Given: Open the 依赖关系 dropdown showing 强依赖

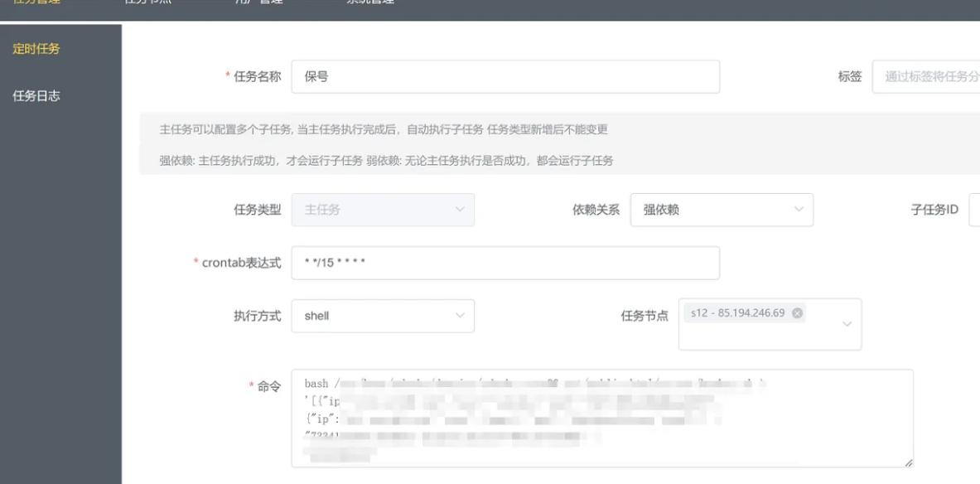Looking at the screenshot, I should pos(712,210).
